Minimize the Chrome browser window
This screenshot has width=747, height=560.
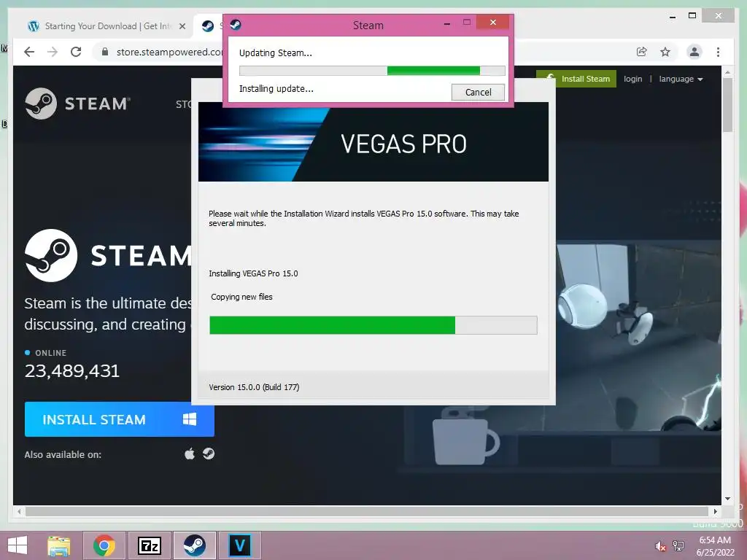(x=672, y=16)
